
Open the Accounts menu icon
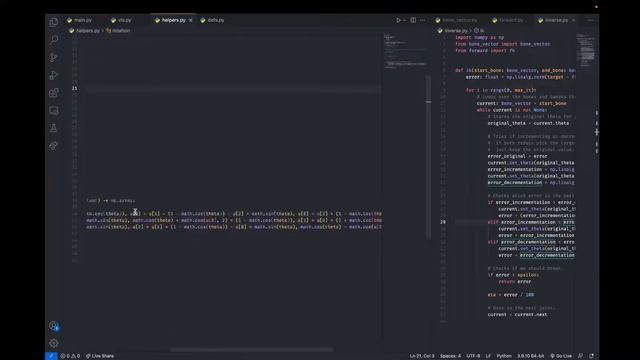pos(53,326)
